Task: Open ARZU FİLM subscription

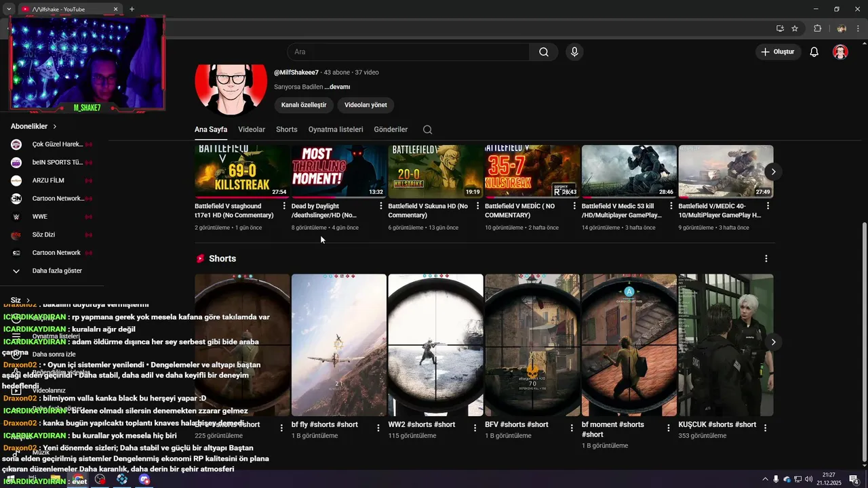Action: (x=52, y=180)
